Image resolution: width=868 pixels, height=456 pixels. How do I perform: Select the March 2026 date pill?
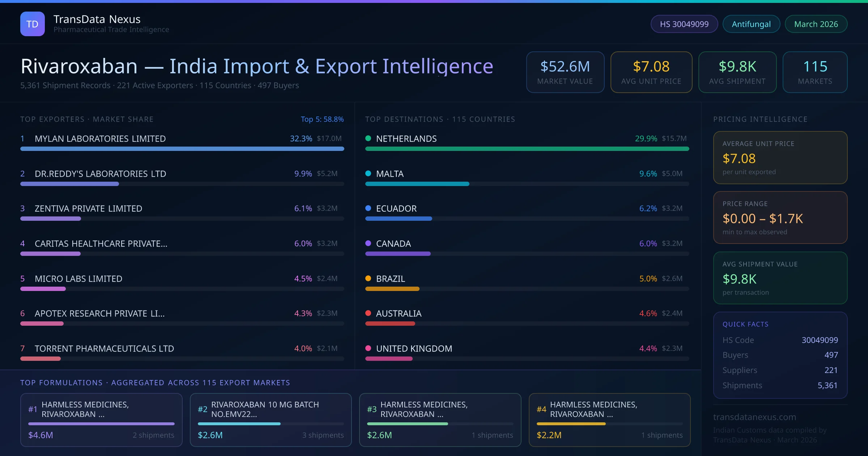816,24
